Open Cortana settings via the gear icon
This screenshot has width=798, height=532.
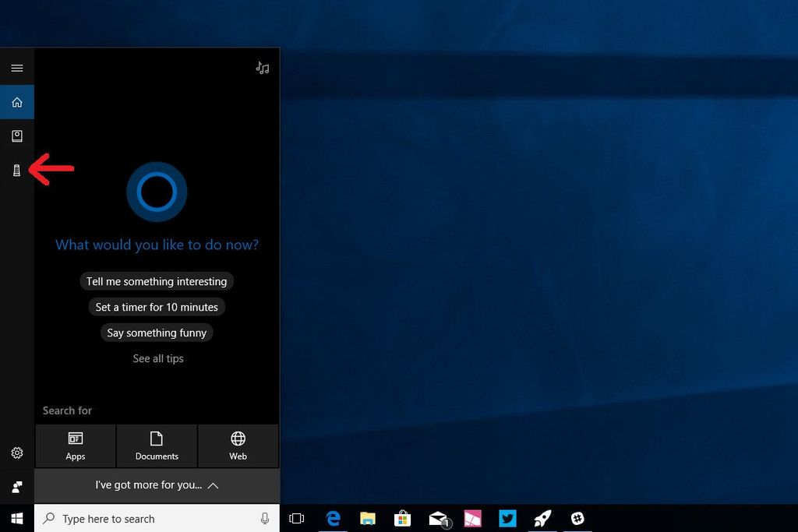(16, 453)
